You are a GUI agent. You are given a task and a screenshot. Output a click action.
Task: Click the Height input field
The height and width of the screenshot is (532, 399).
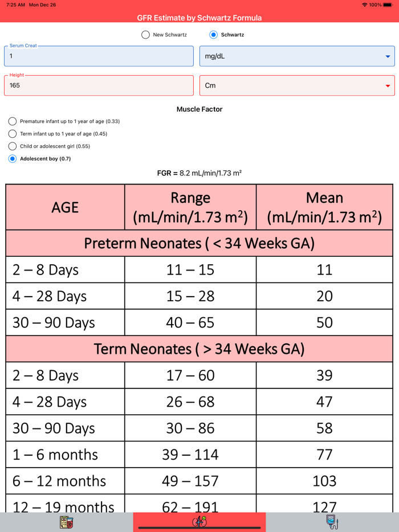[x=100, y=85]
